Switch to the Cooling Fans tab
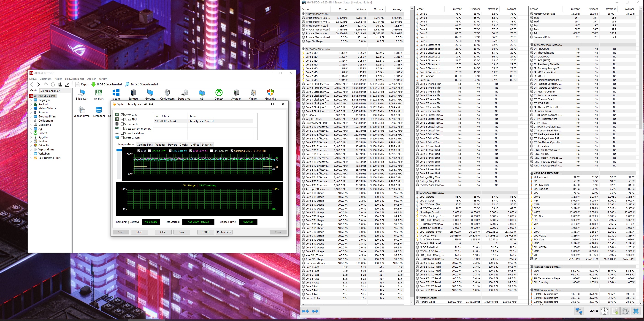Image resolution: width=644 pixels, height=321 pixels. (144, 145)
